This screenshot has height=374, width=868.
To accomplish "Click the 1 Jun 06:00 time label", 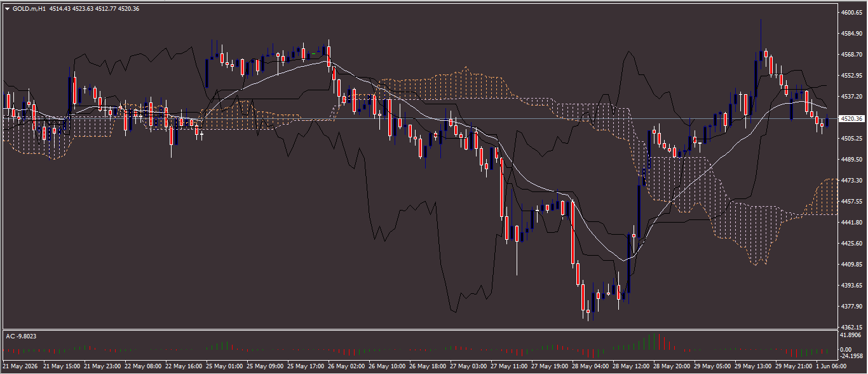I will click(832, 367).
